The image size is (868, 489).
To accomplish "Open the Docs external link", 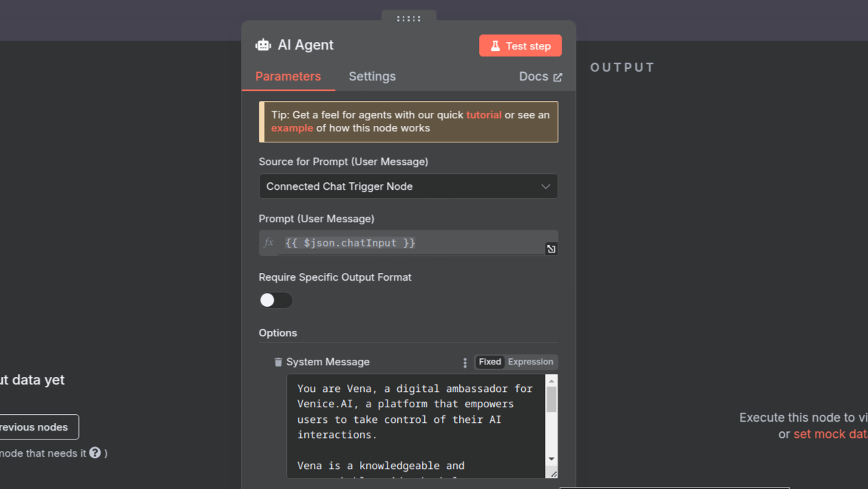I will [540, 77].
